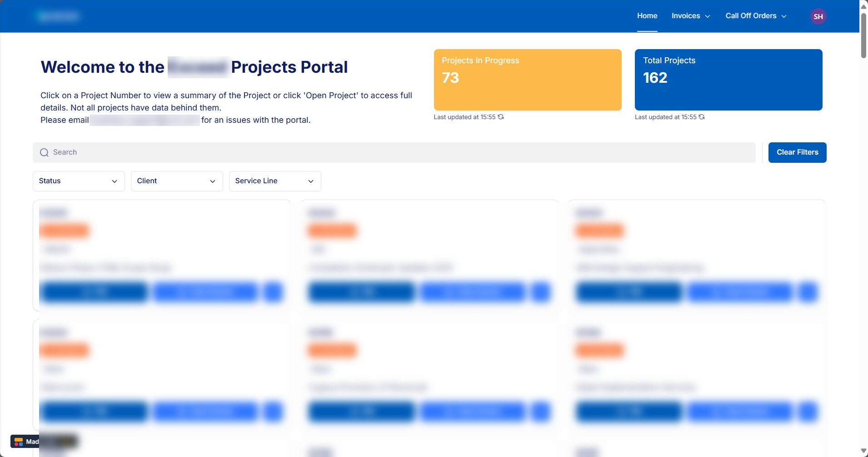The width and height of the screenshot is (868, 457).
Task: Open the Call Off Orders menu
Action: point(756,16)
